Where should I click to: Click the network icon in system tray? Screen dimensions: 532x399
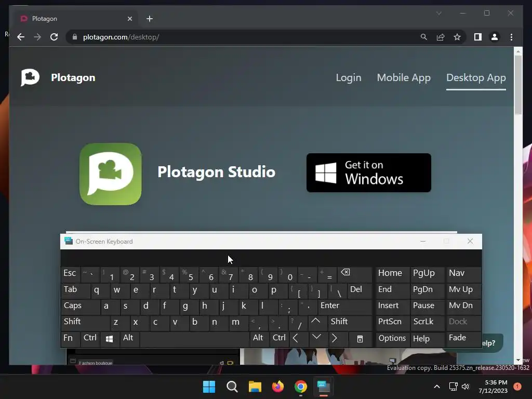point(453,387)
